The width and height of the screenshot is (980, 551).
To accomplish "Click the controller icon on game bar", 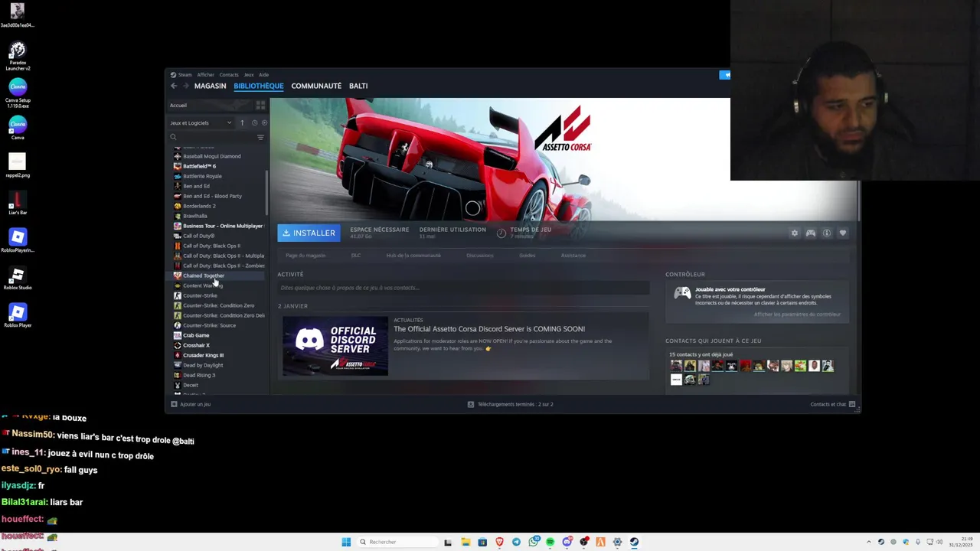I will tap(811, 233).
